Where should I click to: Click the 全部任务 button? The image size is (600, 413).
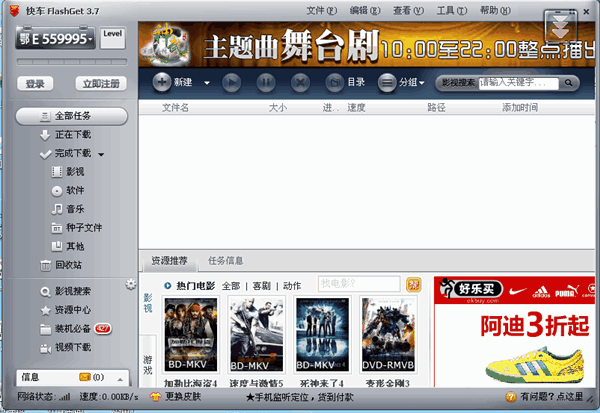pos(72,116)
